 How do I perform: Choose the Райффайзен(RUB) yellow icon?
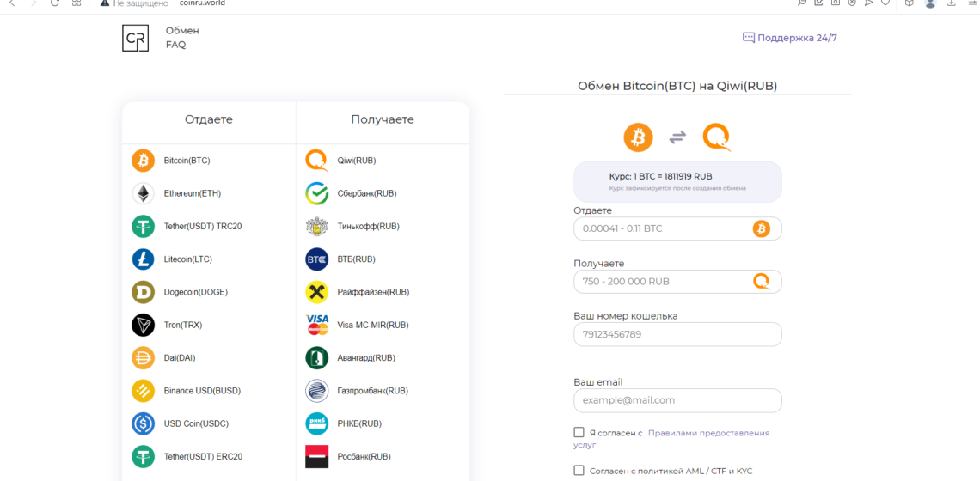[317, 292]
